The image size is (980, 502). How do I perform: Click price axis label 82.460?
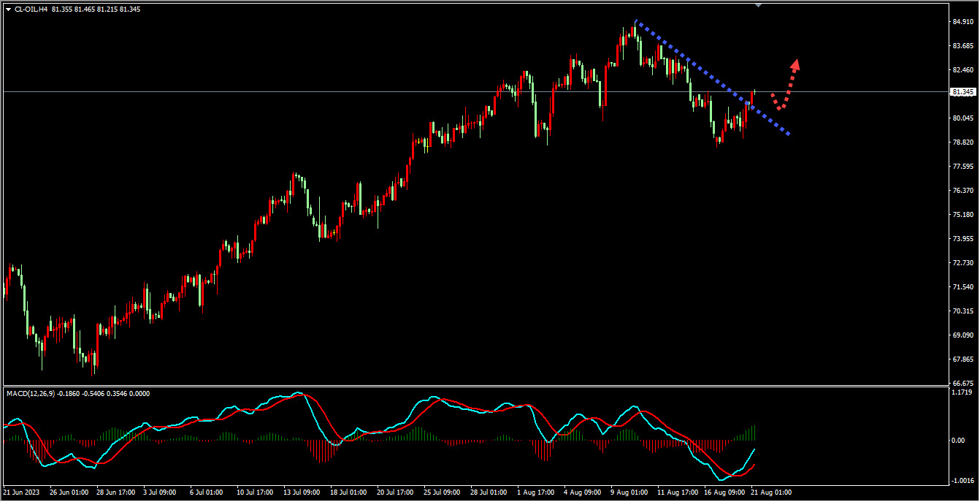tap(964, 70)
